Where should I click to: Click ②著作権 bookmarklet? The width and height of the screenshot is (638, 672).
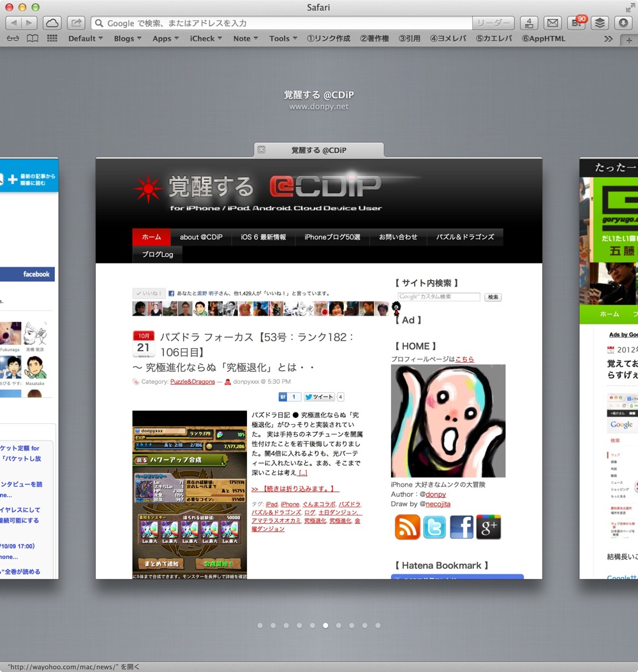pyautogui.click(x=374, y=38)
